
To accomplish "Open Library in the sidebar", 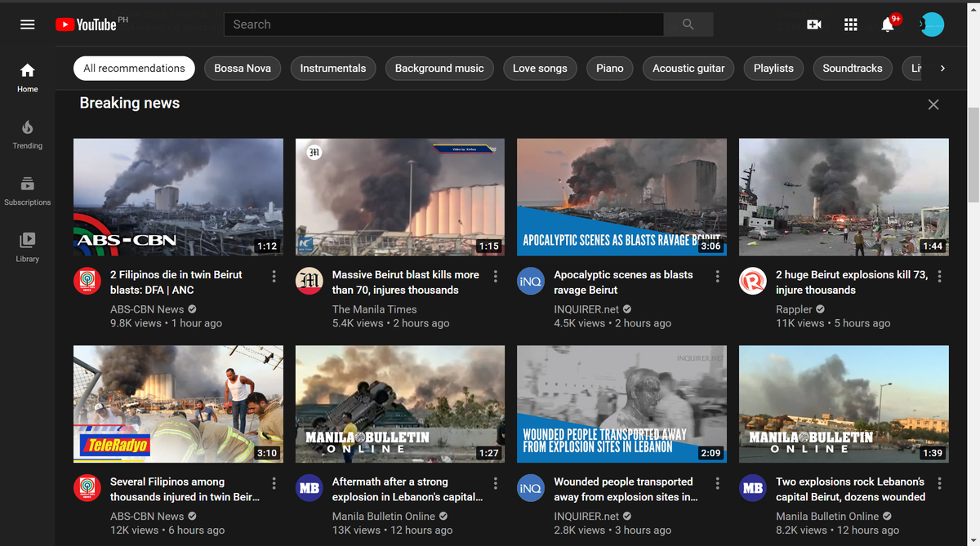I will (x=28, y=247).
